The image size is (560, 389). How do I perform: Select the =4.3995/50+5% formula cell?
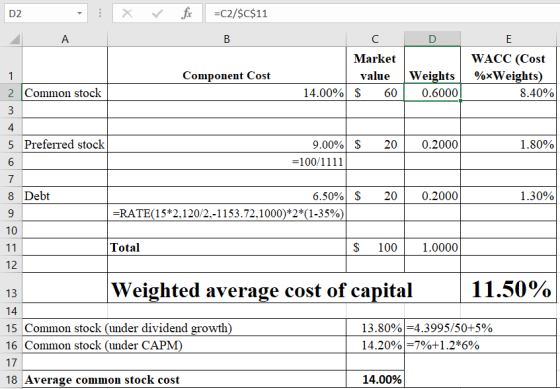480,327
